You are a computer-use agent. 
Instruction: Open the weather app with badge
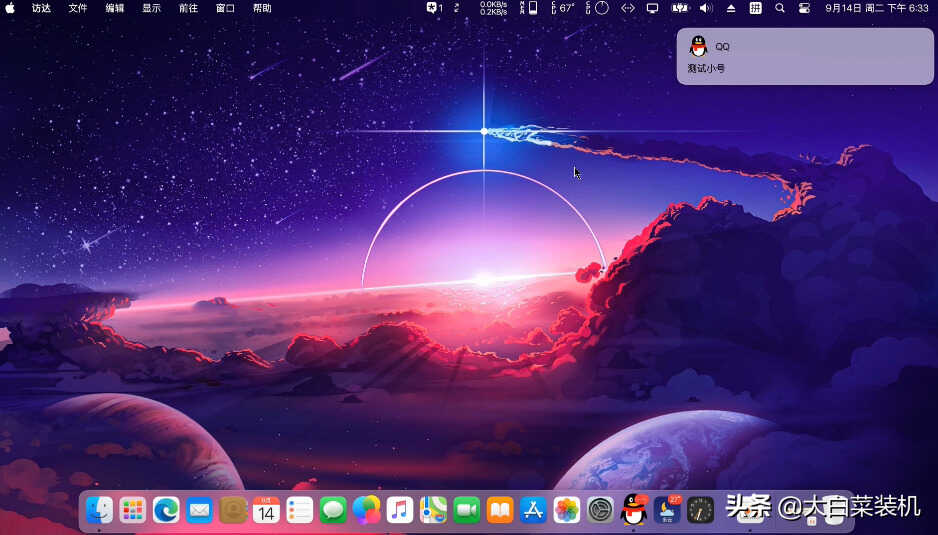coord(667,510)
